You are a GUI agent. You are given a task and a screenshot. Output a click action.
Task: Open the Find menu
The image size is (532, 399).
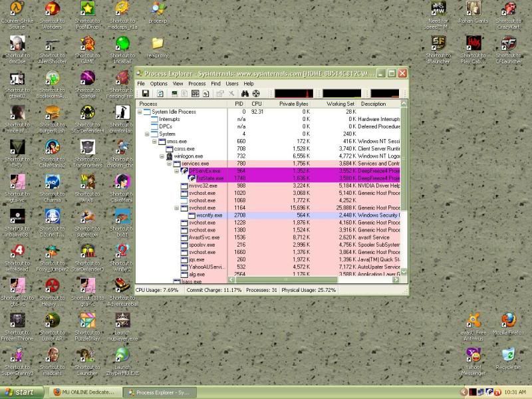[x=215, y=84]
